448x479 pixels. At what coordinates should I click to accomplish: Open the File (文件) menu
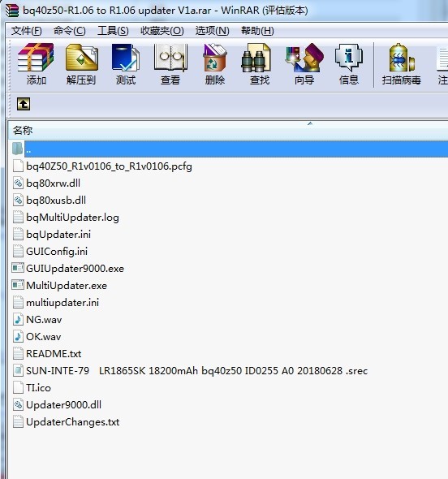(x=27, y=31)
